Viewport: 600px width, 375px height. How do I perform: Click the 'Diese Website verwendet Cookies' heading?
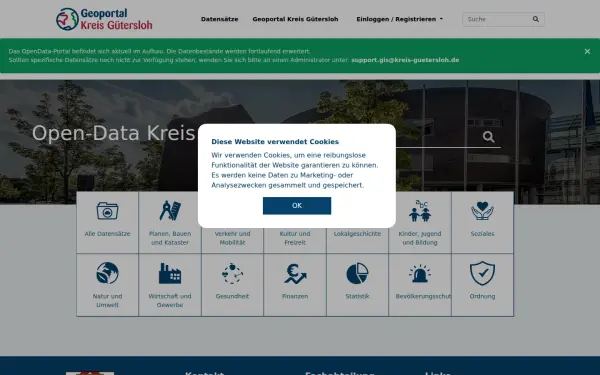pyautogui.click(x=275, y=142)
